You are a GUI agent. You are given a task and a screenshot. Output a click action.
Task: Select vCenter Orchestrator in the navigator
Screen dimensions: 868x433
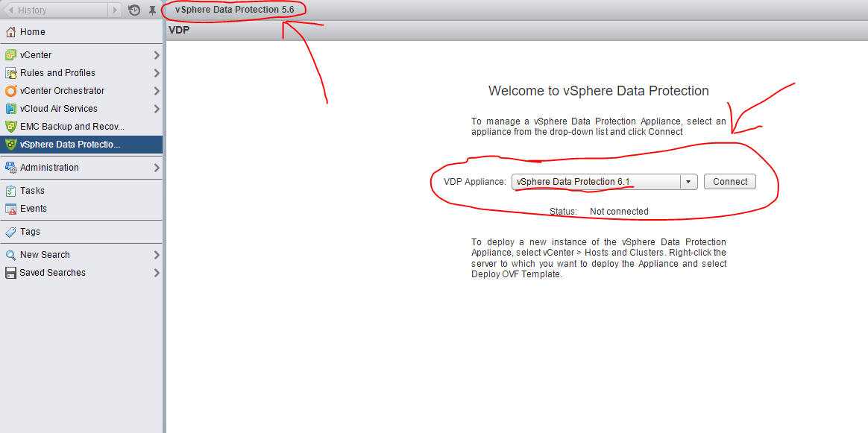coord(81,91)
